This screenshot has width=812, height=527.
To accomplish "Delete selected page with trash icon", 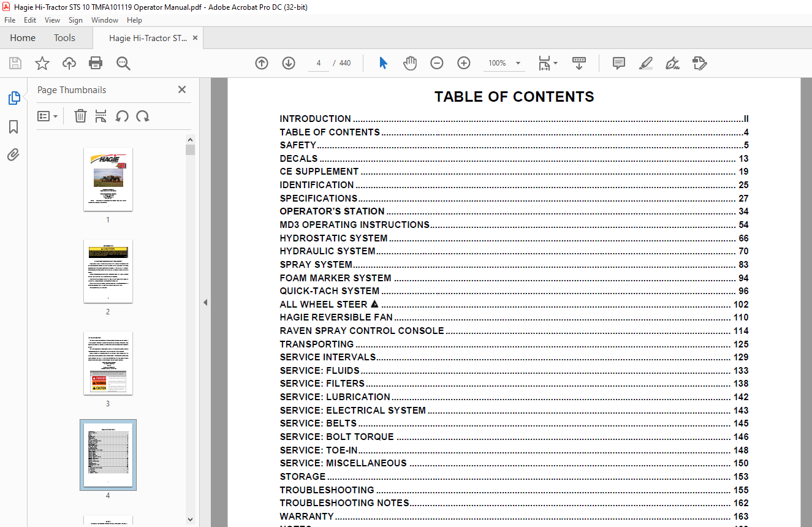I will [x=80, y=116].
